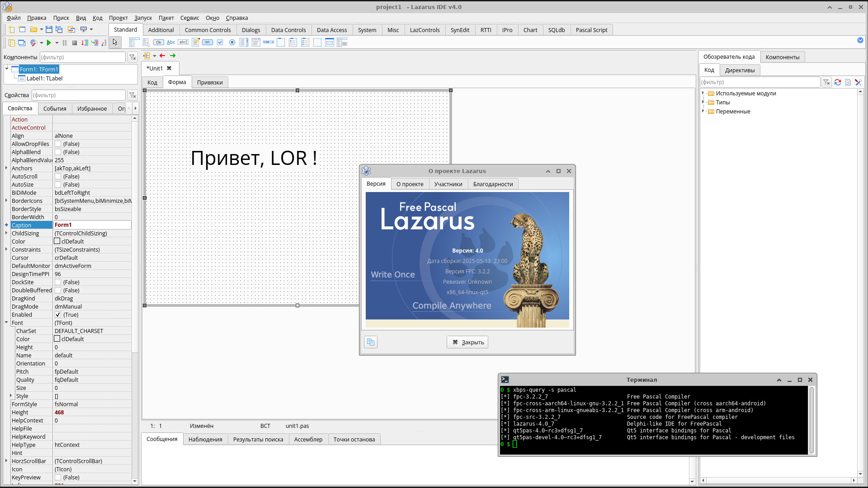Select the TActionList component in palette
Viewport: 868px width, 488px height.
pyautogui.click(x=342, y=42)
